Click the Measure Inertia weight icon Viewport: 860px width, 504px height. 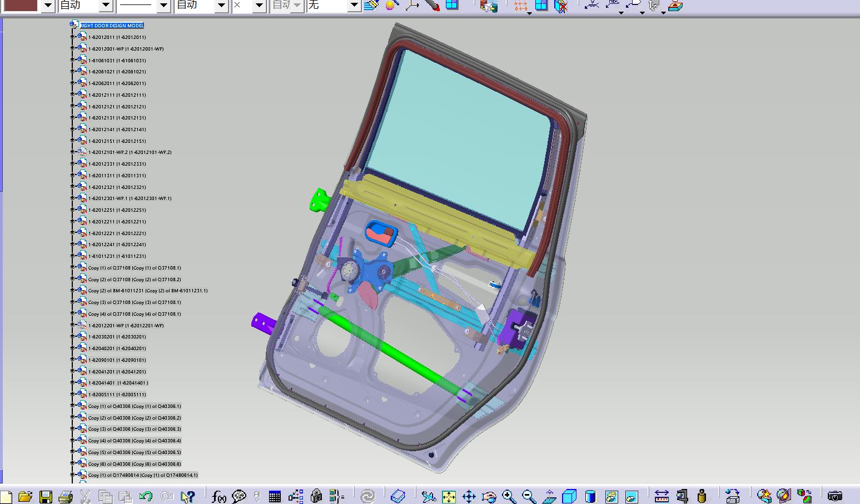[x=702, y=496]
